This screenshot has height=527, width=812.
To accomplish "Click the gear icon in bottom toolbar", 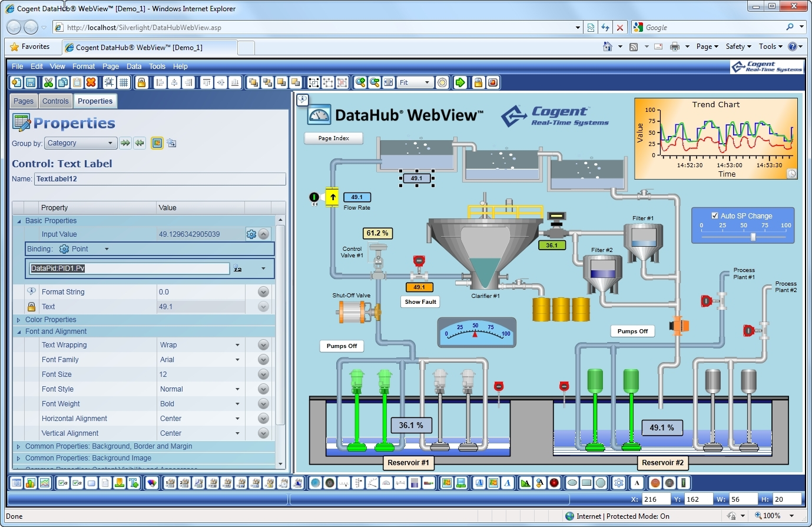I will coord(618,483).
